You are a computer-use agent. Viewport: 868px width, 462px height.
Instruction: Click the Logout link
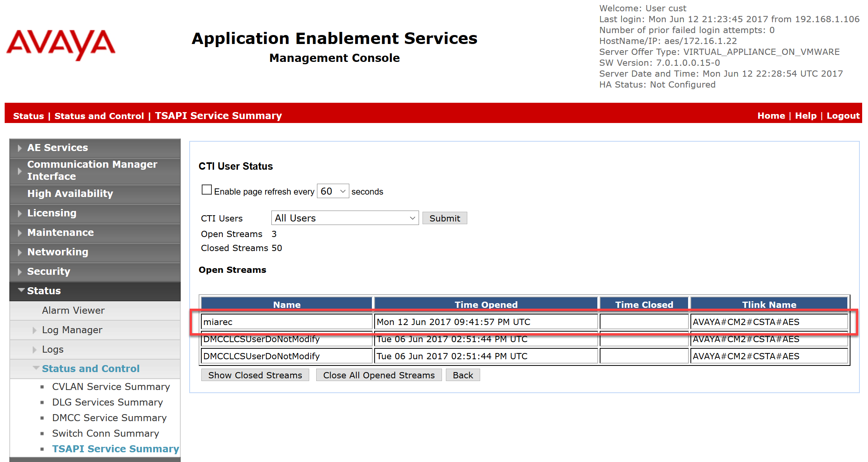click(x=843, y=116)
